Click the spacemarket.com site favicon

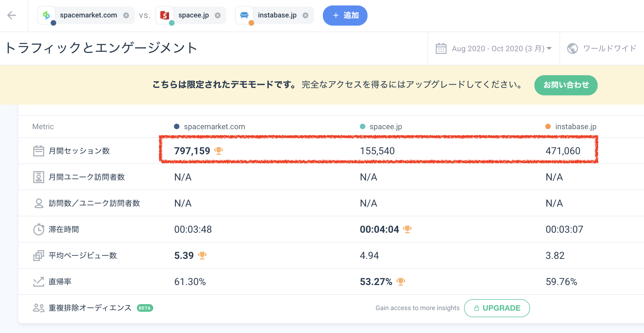[47, 15]
